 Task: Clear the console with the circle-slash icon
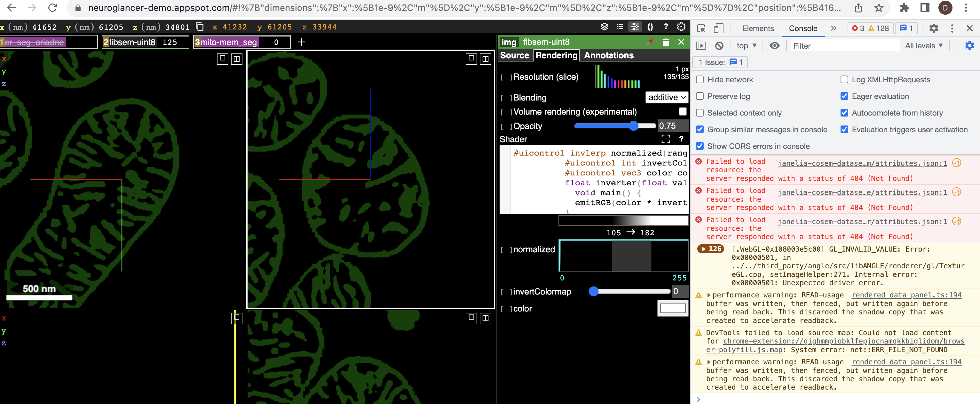point(719,45)
